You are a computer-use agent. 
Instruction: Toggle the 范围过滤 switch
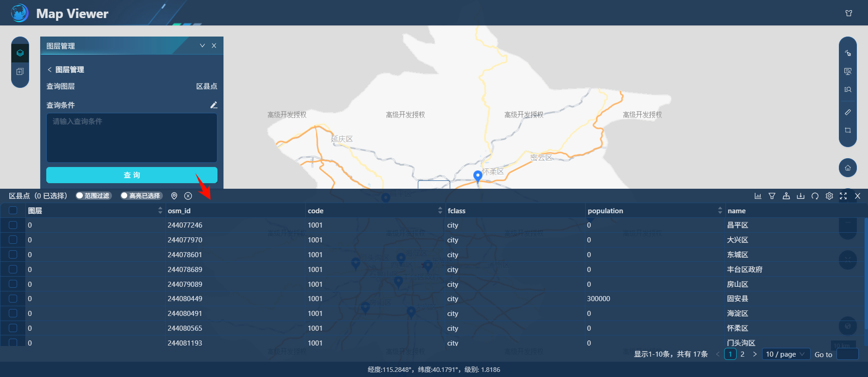(93, 196)
